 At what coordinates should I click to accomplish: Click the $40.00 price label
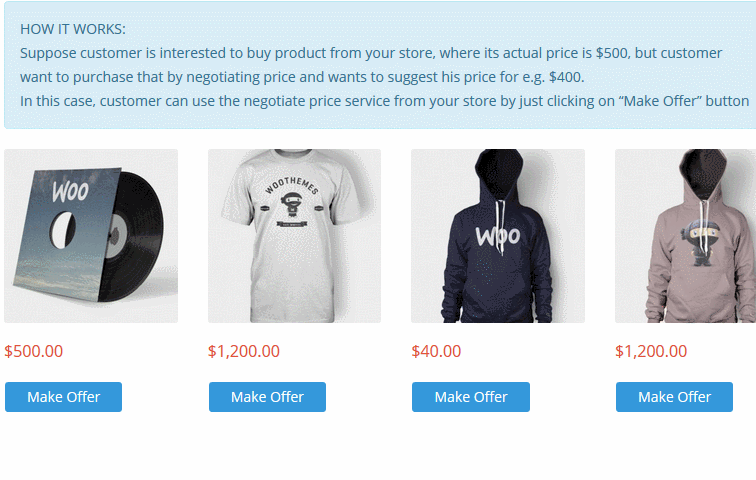436,351
